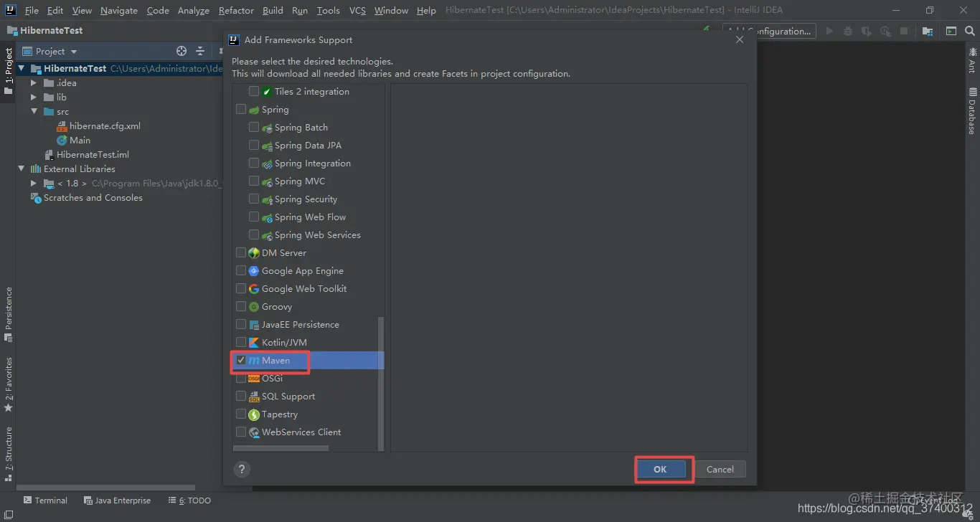Open the Build menu

point(273,10)
